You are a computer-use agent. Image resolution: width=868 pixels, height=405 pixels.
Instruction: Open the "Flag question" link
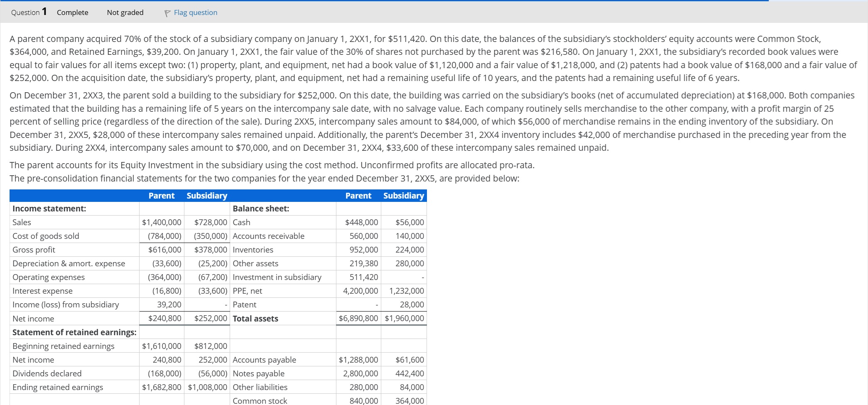195,12
